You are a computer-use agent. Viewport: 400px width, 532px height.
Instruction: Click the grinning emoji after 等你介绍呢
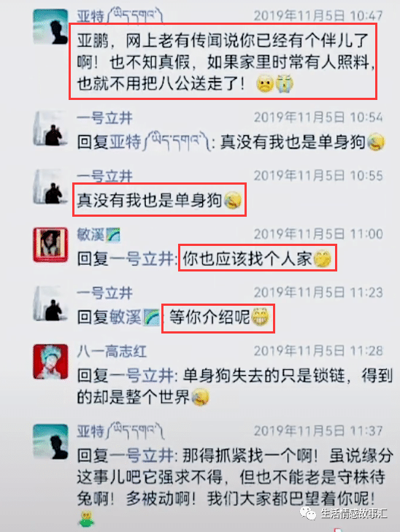click(261, 317)
